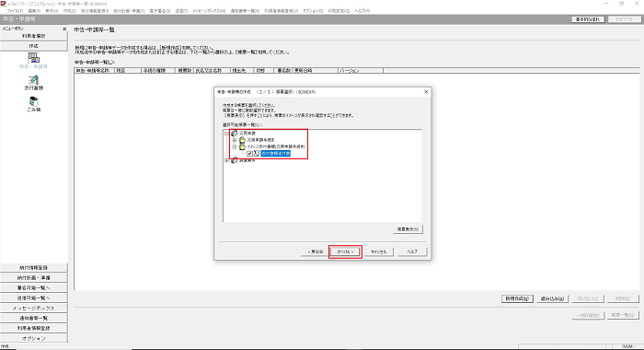Select the 汎用申請 root folder icon
Screen dimensions: 644x350
pyautogui.click(x=234, y=134)
